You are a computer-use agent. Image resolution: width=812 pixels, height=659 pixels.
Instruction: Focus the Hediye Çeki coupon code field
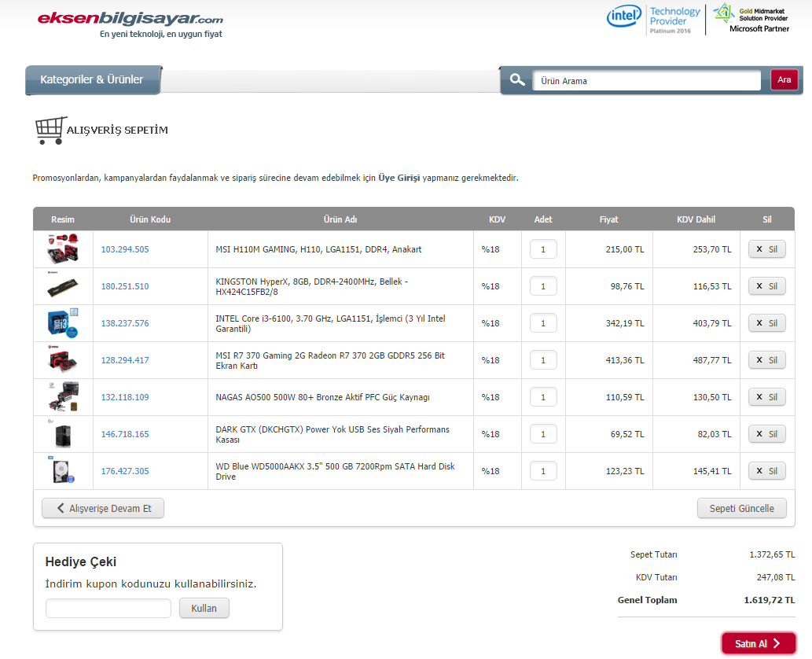(x=108, y=608)
